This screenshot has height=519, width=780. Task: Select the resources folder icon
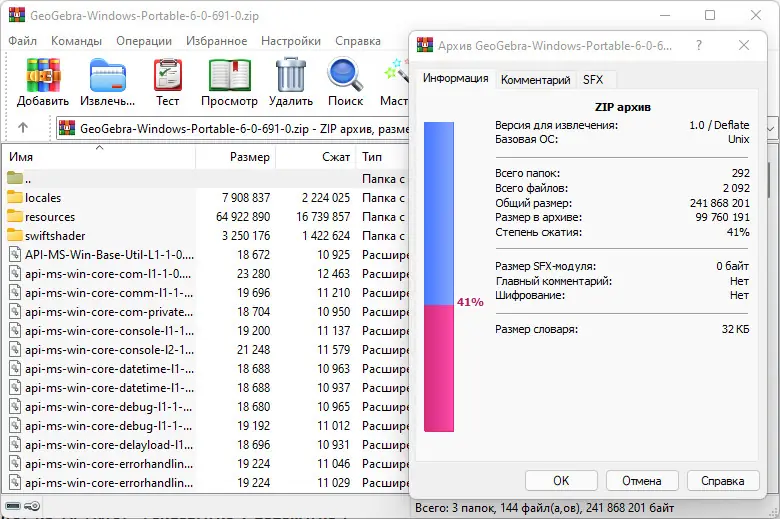point(15,216)
